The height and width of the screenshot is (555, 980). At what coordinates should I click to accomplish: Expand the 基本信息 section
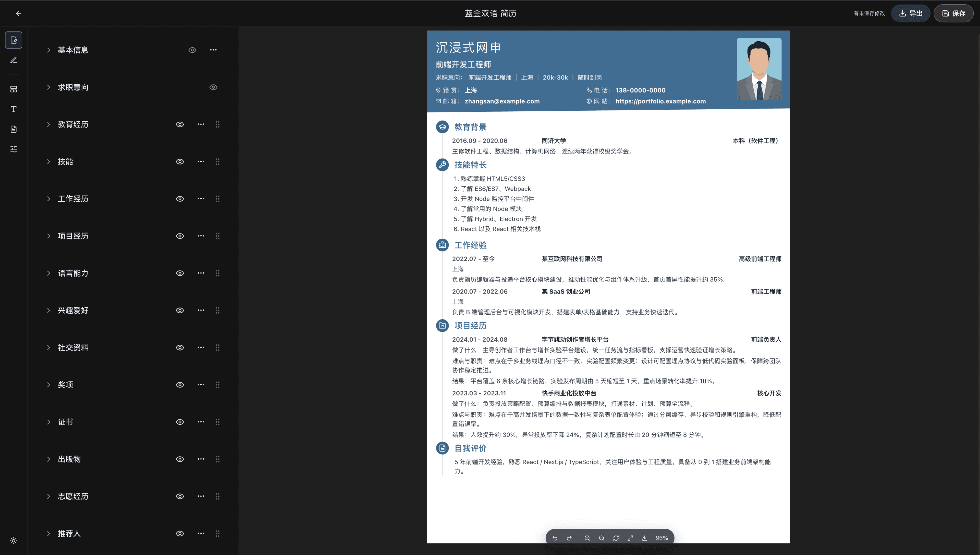tap(48, 50)
